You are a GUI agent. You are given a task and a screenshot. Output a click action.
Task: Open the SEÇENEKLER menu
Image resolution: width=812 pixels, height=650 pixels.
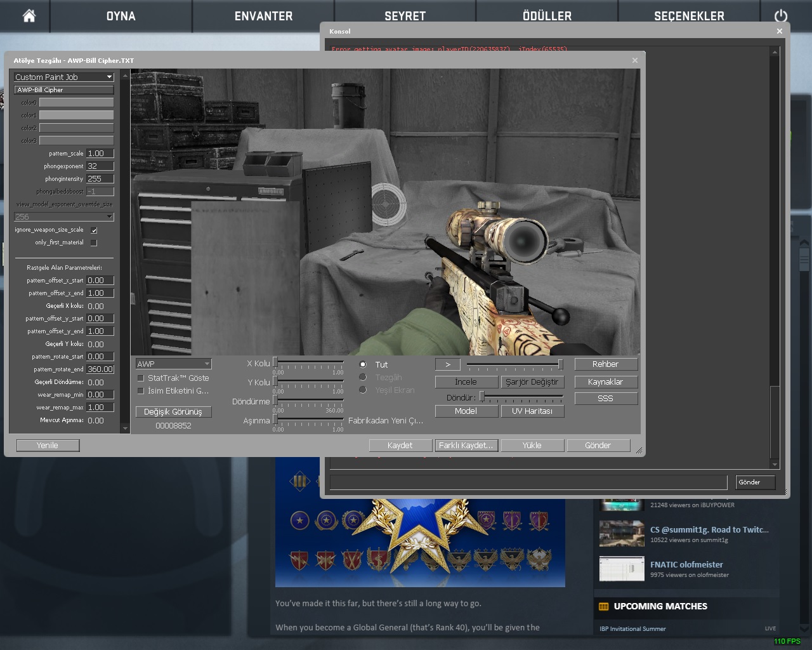[x=689, y=16]
